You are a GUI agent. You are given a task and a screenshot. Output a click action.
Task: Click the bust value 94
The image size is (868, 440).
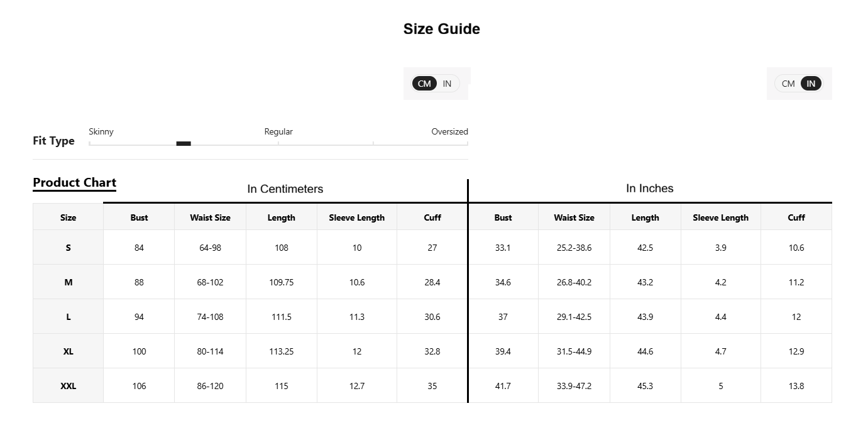[x=139, y=317]
